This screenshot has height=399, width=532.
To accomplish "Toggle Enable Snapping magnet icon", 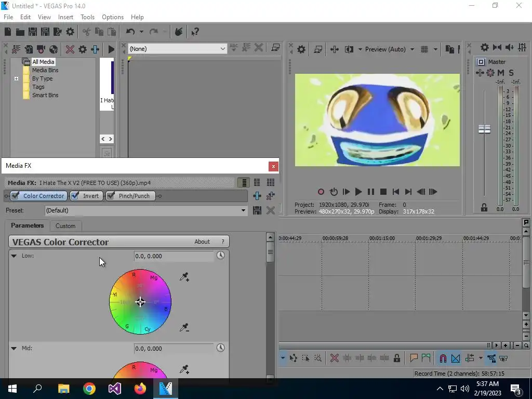I will (x=443, y=358).
